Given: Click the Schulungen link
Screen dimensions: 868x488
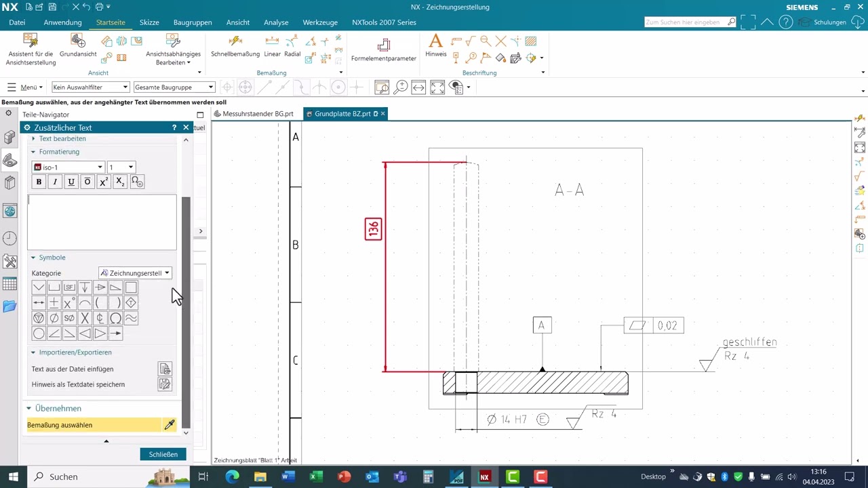Looking at the screenshot, I should coord(830,22).
